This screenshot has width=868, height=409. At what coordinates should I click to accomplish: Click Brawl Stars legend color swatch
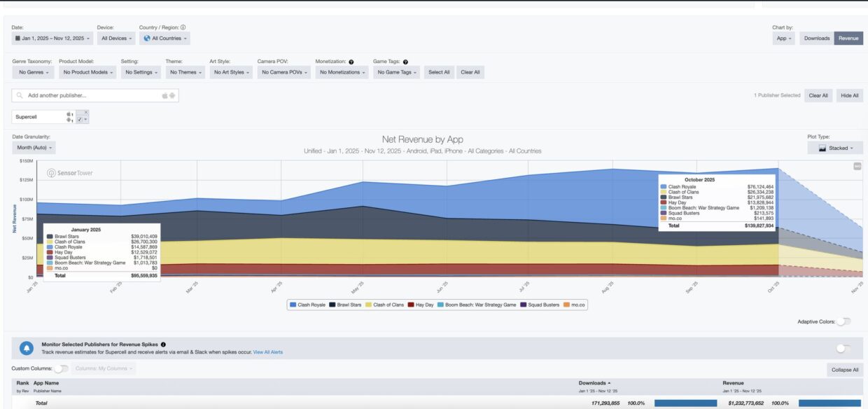click(x=332, y=305)
